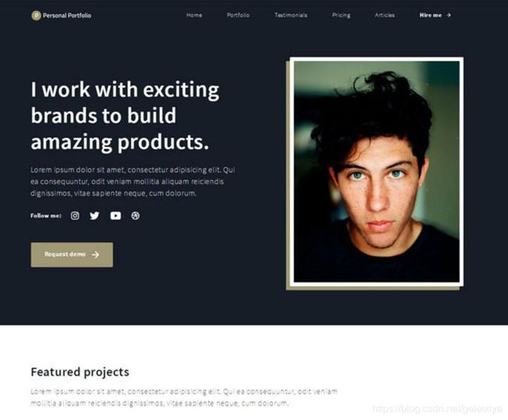Viewport: 508px width, 420px height.
Task: Open the Pricing nav item
Action: (x=342, y=15)
